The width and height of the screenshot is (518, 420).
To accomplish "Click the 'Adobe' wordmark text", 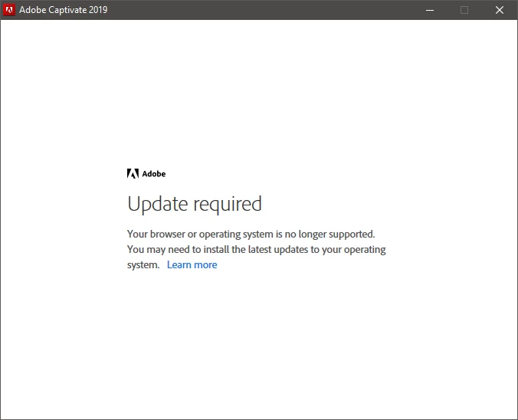I will (x=154, y=174).
